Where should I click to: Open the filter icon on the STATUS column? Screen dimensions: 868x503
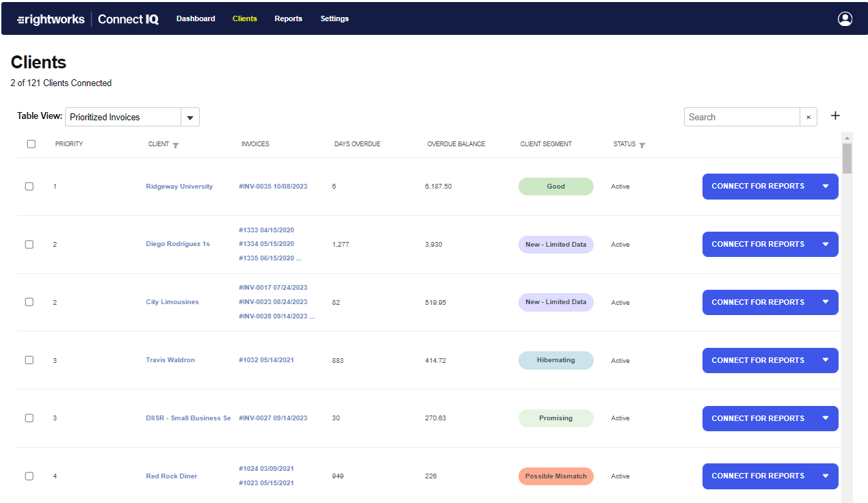pyautogui.click(x=642, y=144)
